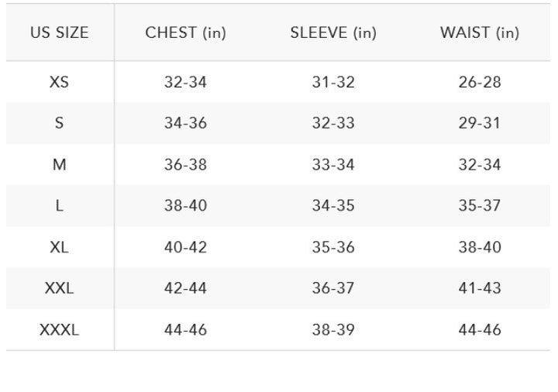Select the XXL size row label
558x392 pixels.
coord(60,288)
